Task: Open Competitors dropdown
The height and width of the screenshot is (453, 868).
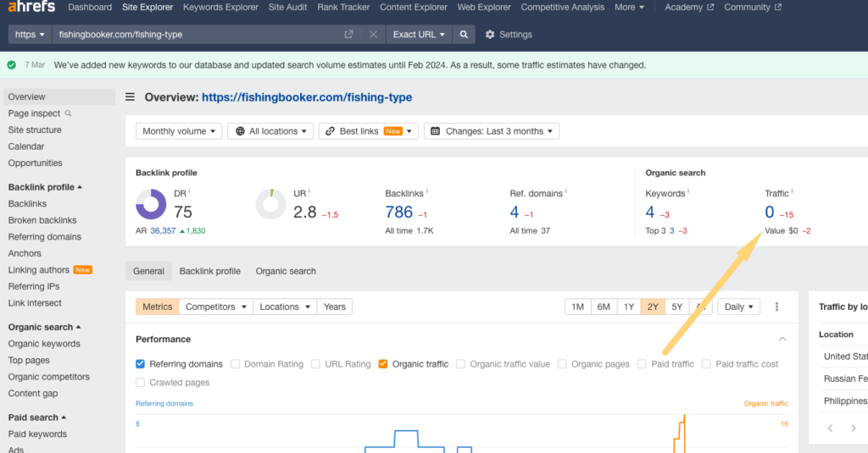Action: 216,307
